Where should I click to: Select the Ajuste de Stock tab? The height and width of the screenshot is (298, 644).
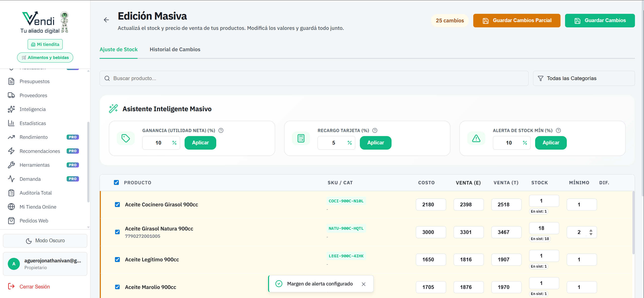coord(118,49)
